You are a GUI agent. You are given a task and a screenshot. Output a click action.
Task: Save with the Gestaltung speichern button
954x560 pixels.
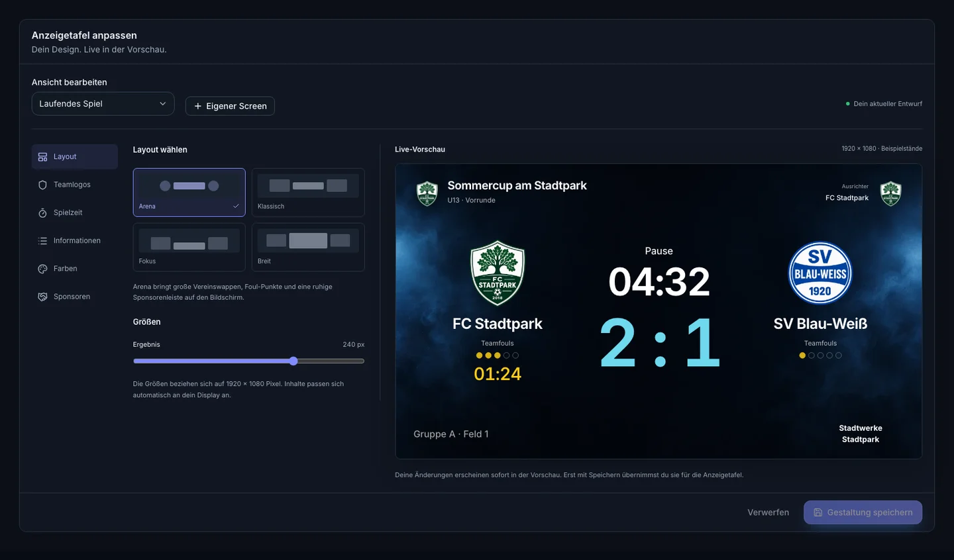[x=863, y=512]
